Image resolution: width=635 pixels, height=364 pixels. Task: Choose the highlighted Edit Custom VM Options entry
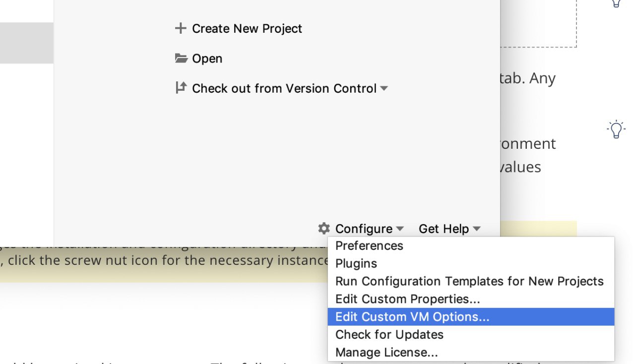[471, 317]
